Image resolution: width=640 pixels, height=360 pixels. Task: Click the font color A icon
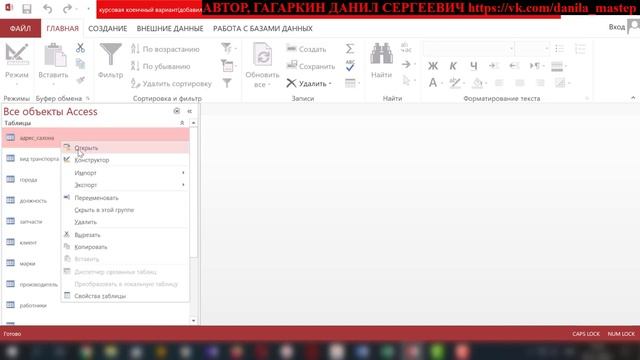[x=433, y=83]
